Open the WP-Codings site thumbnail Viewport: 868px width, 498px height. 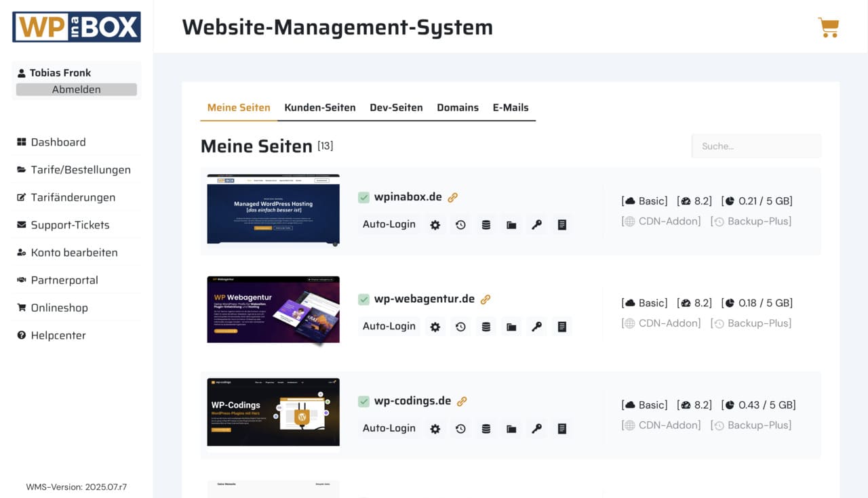pos(273,412)
